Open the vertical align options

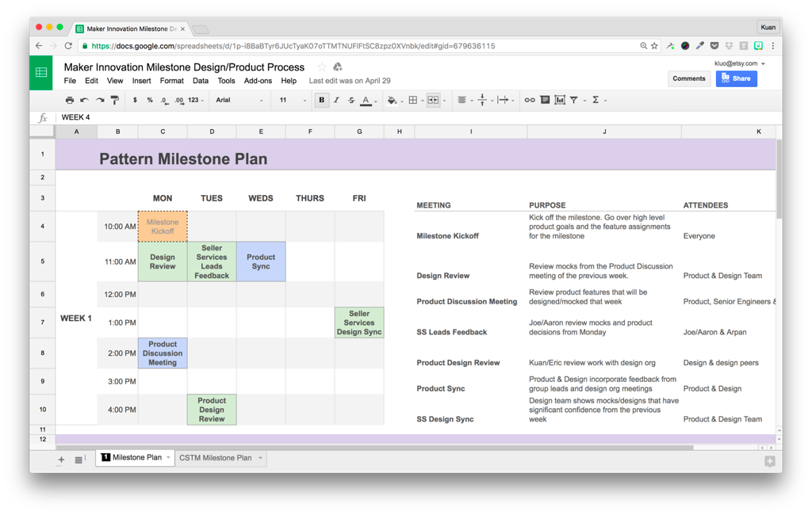tap(482, 100)
